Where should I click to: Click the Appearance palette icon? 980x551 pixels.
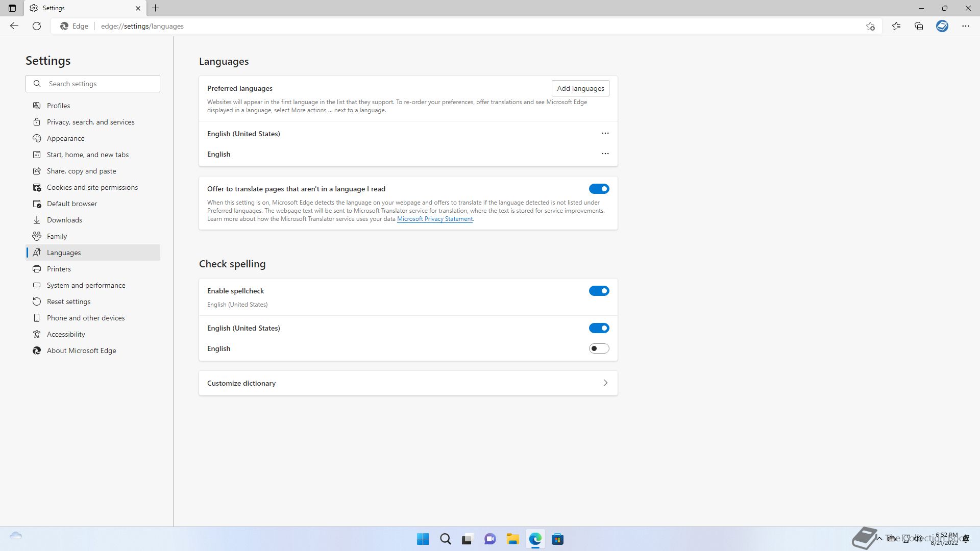(37, 138)
